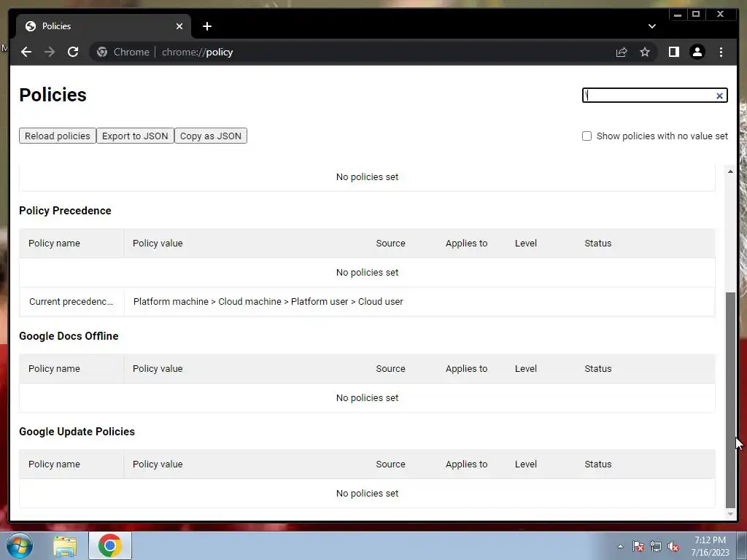Click Policy value header under Google Update Policies
Screen dimensions: 747x560
pos(158,464)
